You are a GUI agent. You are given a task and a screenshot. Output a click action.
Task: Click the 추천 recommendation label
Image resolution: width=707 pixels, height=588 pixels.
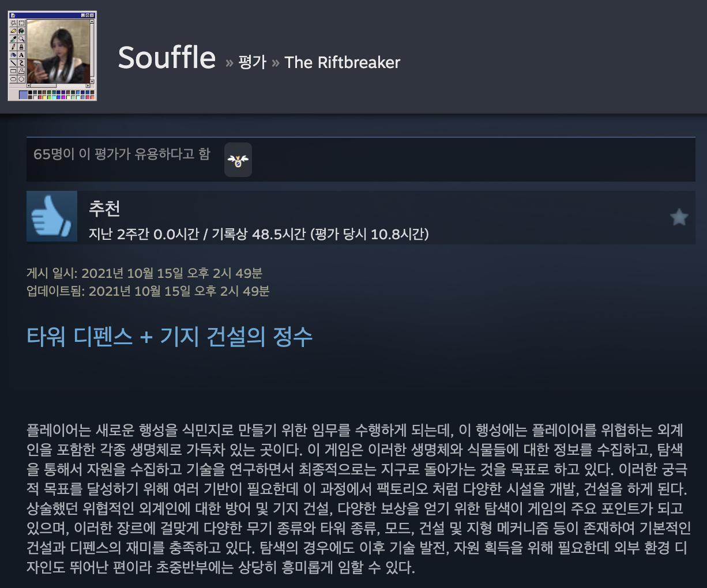(104, 208)
